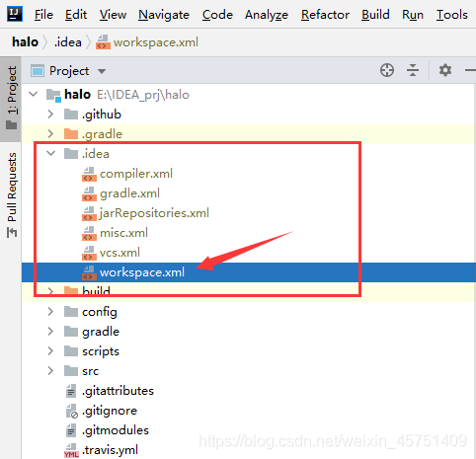The image size is (476, 459).
Task: Collapse the halo root project node
Action: point(34,95)
